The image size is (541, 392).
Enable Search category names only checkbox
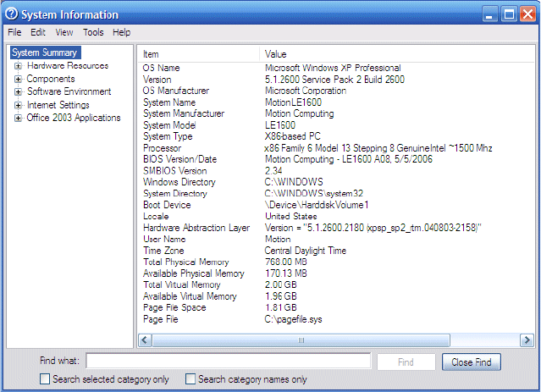[x=190, y=379]
